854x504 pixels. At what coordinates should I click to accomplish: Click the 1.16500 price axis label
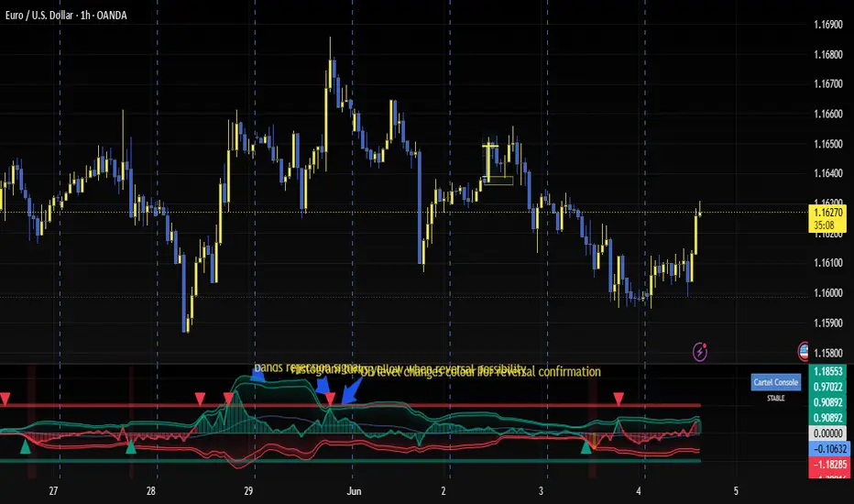click(x=827, y=144)
